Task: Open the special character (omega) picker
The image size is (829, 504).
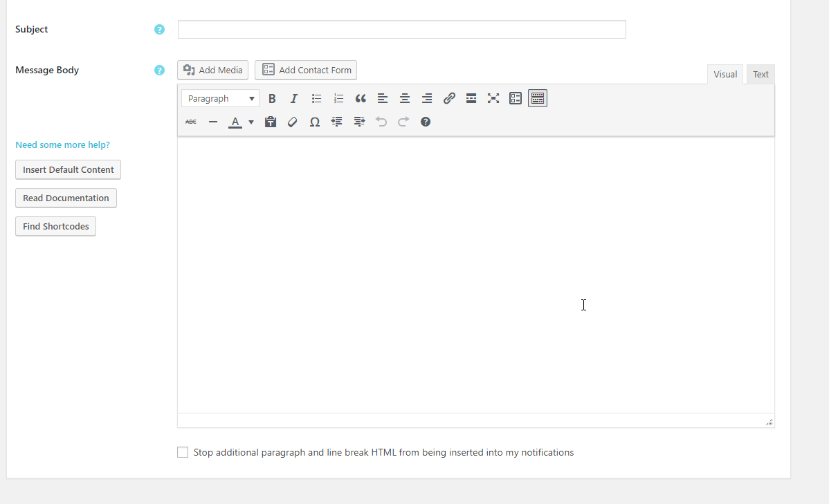Action: pos(315,122)
